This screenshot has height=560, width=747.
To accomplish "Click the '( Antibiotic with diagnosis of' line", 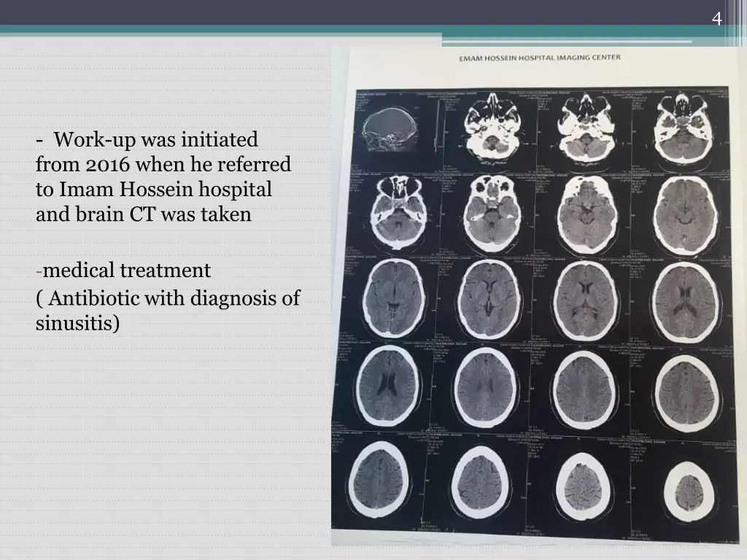I will click(x=168, y=297).
